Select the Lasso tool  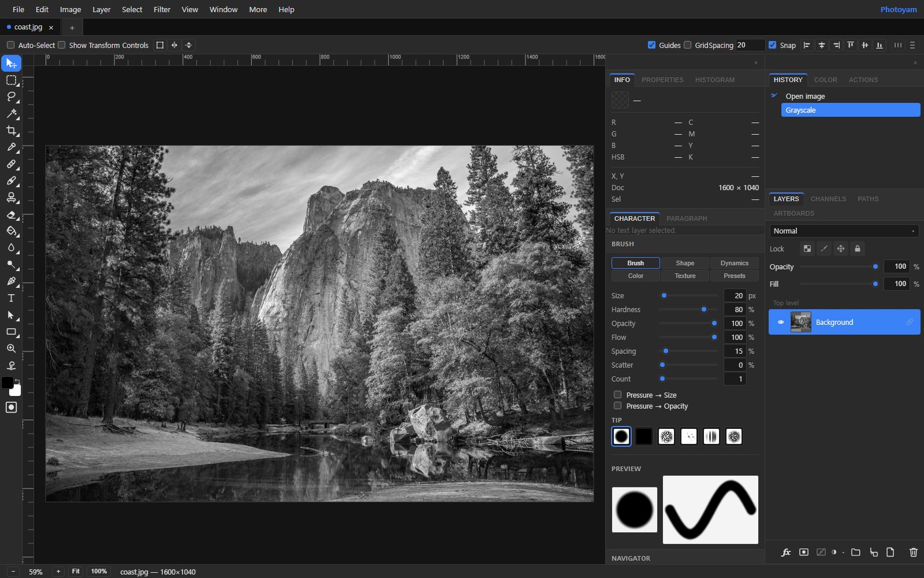coord(11,97)
